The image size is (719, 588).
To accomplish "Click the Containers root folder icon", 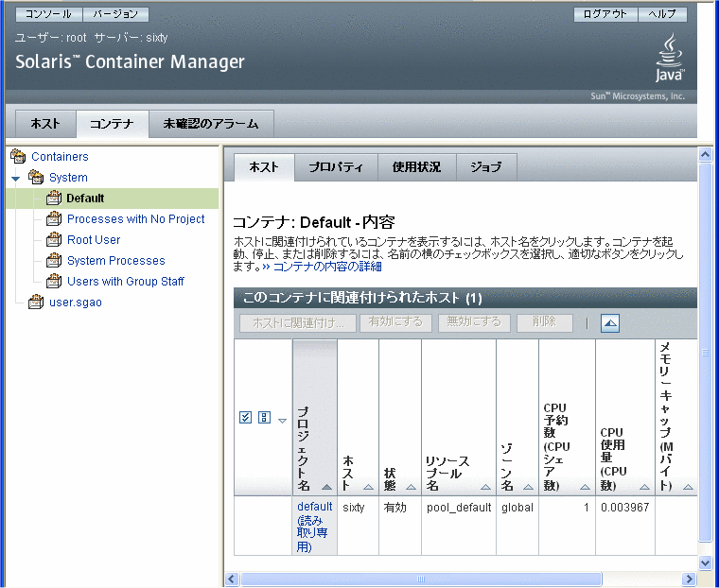I will point(18,156).
